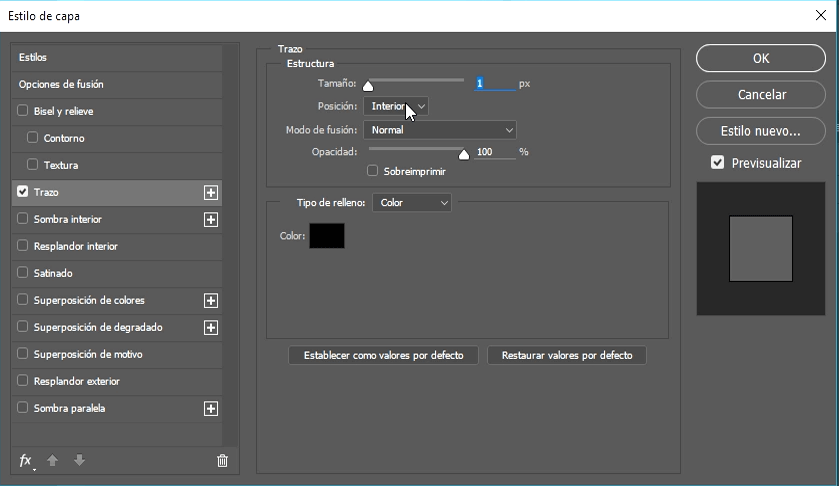Open the Tipo de relleno dropdown
This screenshot has width=839, height=486.
point(412,202)
